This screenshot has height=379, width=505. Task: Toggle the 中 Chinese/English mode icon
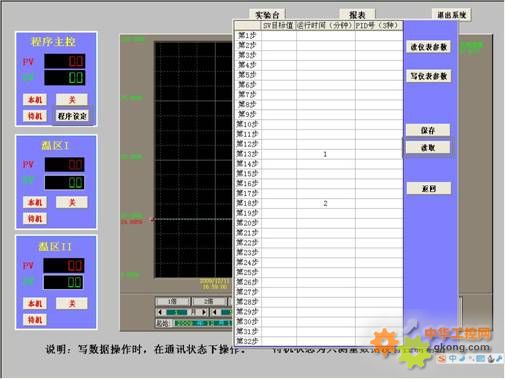pos(452,358)
